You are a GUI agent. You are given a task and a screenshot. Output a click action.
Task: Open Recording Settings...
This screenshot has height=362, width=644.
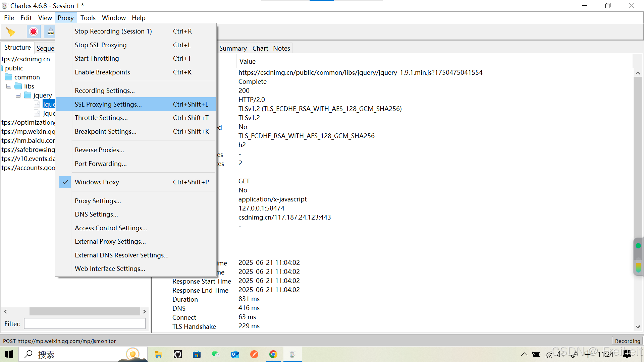[136, 90]
